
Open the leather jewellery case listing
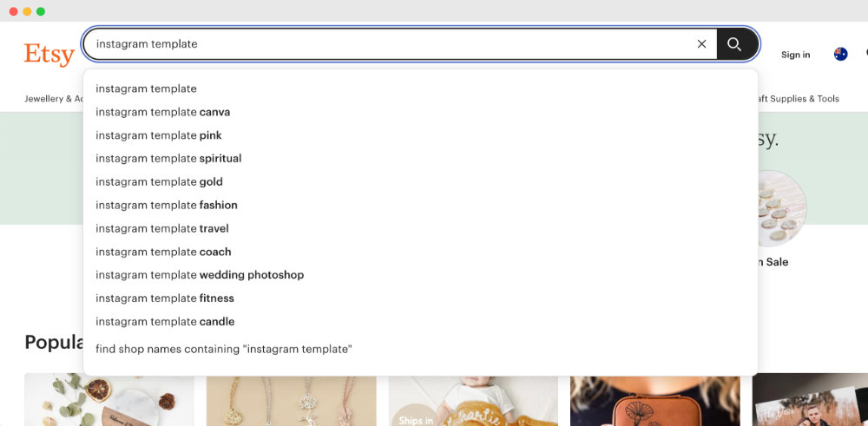pyautogui.click(x=654, y=401)
